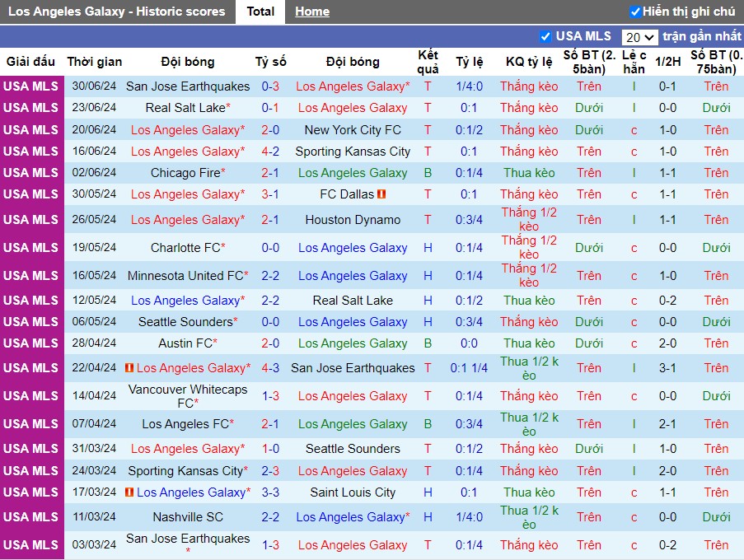This screenshot has height=560, width=744.
Task: Click the Los Angeles Galaxy - Historic scores title
Action: [117, 12]
